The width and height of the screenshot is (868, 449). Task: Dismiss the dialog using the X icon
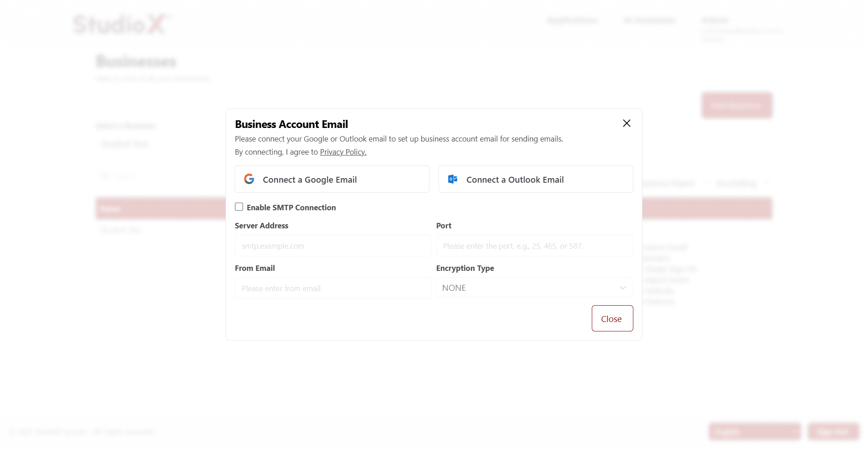tap(626, 123)
